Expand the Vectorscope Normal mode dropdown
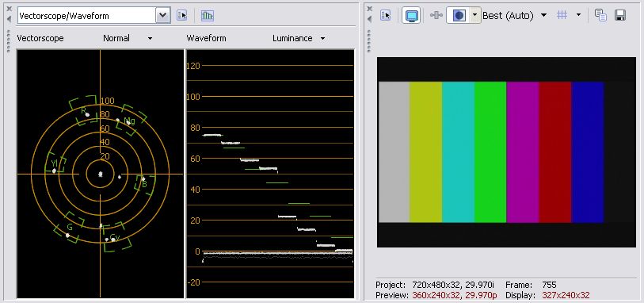Viewport: 644px width, 303px height. coord(150,39)
